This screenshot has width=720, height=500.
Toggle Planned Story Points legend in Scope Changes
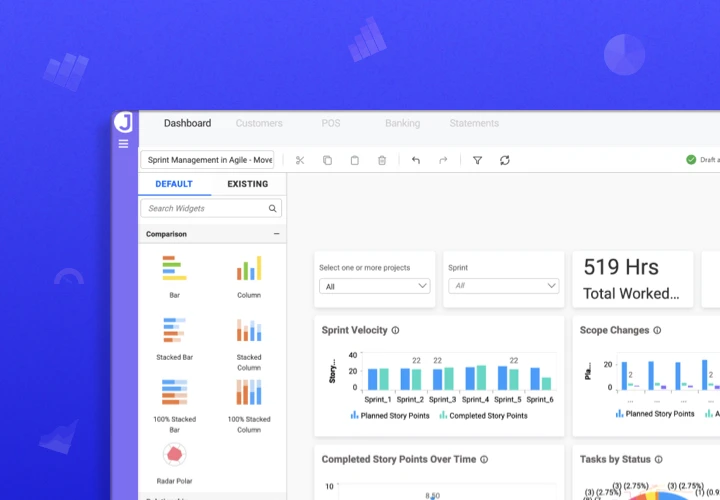(x=655, y=413)
